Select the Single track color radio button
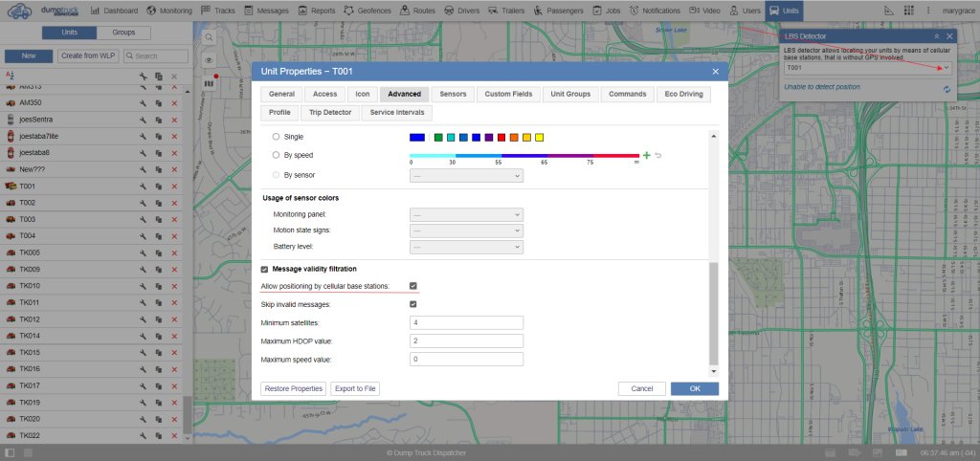 (278, 137)
